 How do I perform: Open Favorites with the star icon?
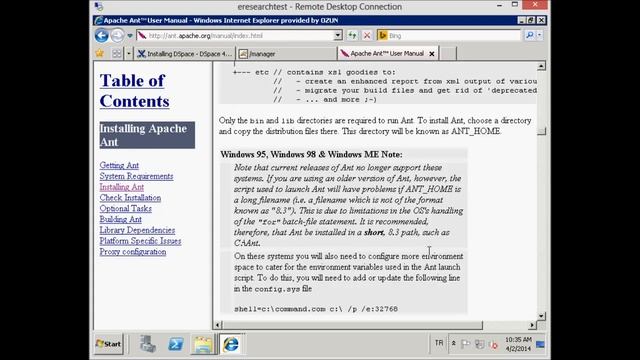(100, 53)
